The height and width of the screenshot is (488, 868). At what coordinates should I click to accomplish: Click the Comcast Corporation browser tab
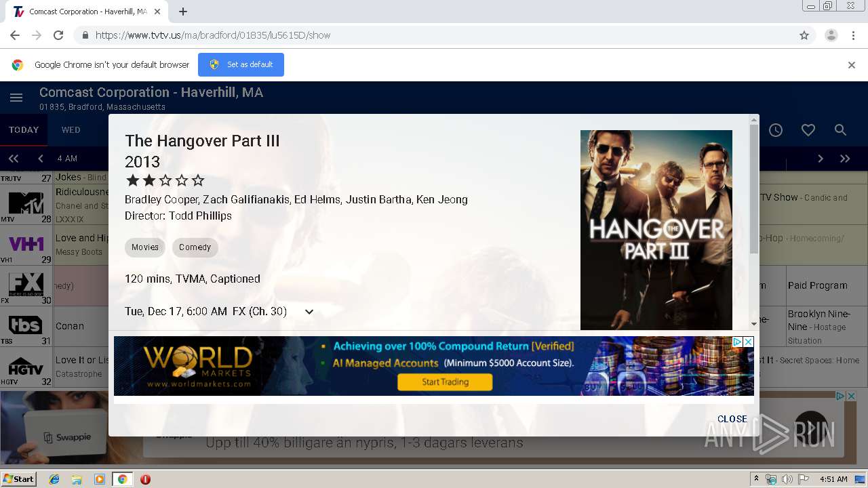coord(87,12)
